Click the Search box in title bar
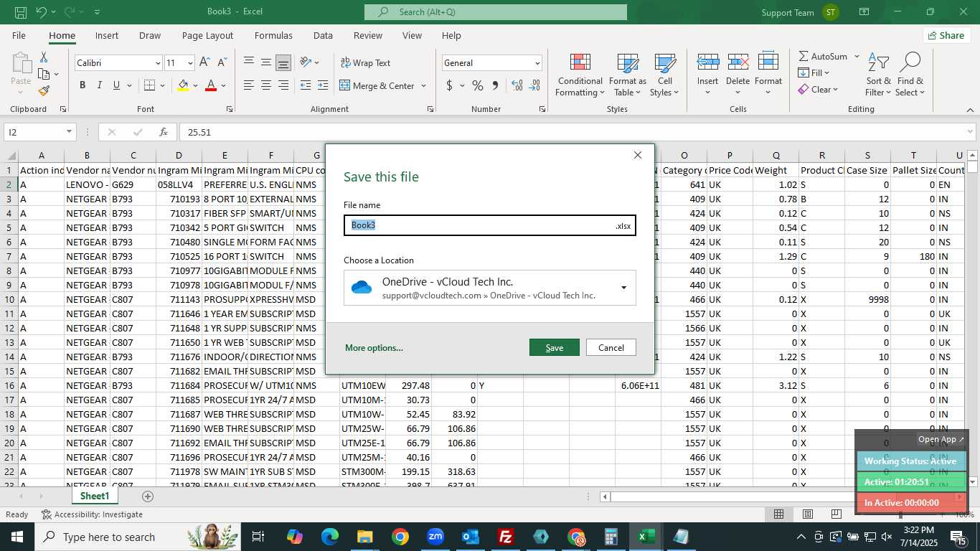Viewport: 980px width, 551px height. point(496,12)
